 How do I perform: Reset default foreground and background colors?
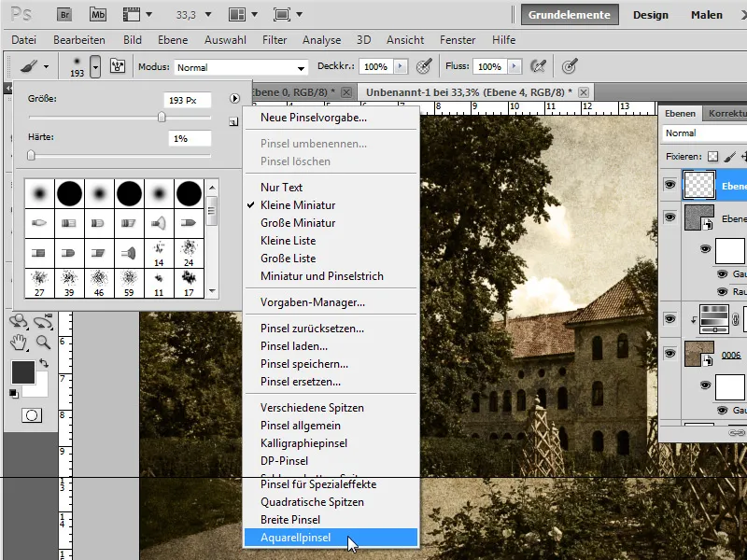click(x=14, y=393)
